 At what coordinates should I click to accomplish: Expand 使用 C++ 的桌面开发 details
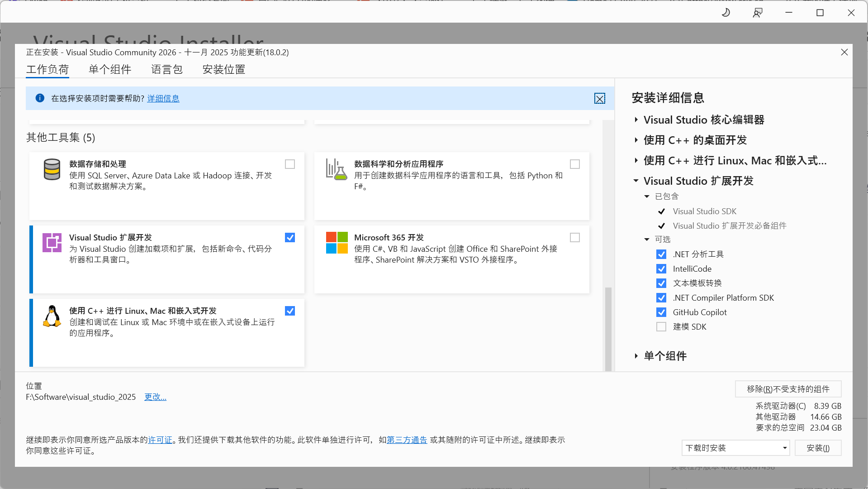click(636, 140)
